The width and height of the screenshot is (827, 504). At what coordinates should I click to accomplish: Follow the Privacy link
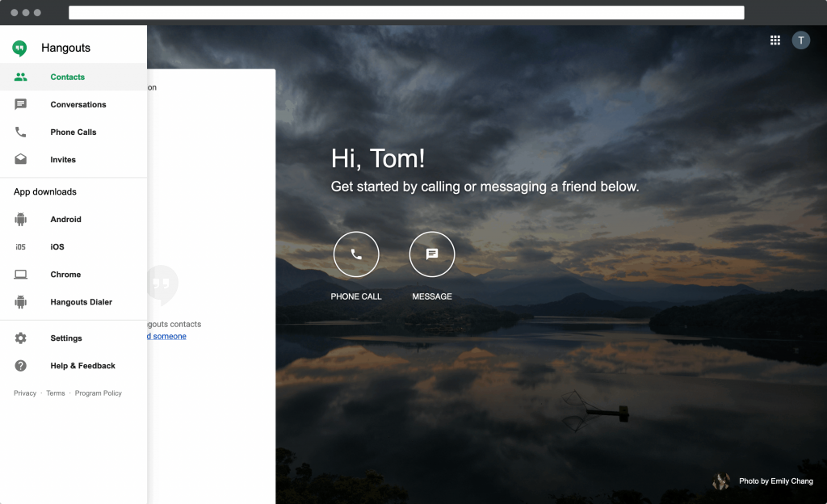tap(25, 393)
